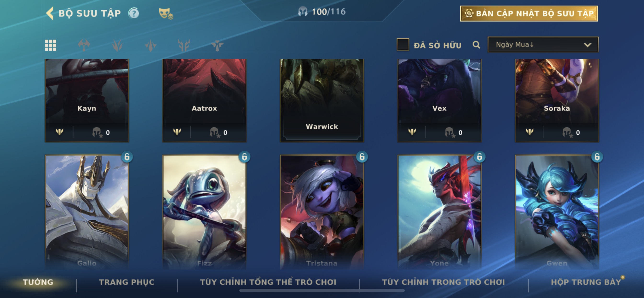Filter champions by the second role icon
Image resolution: width=644 pixels, height=298 pixels.
tap(117, 45)
